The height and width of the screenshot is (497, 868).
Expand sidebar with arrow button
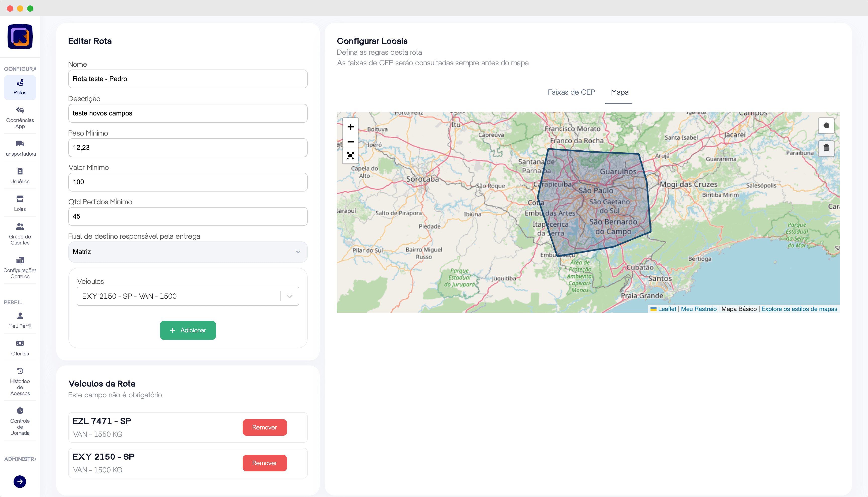pos(20,481)
